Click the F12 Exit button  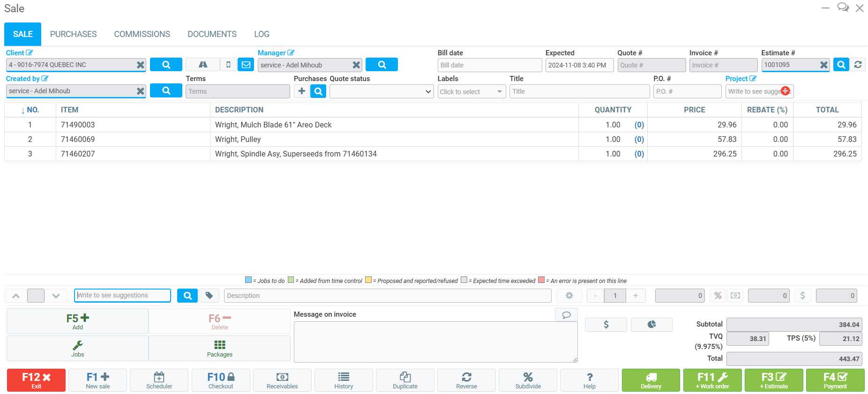36,380
